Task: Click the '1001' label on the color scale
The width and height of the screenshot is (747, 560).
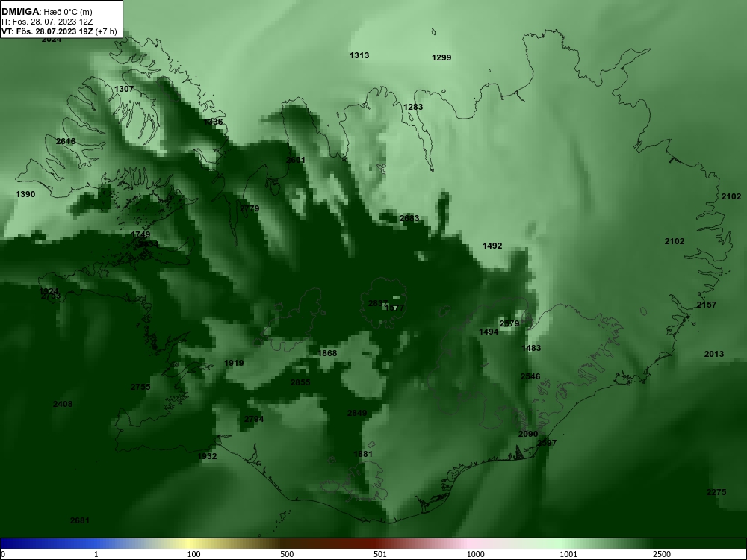Action: click(568, 554)
